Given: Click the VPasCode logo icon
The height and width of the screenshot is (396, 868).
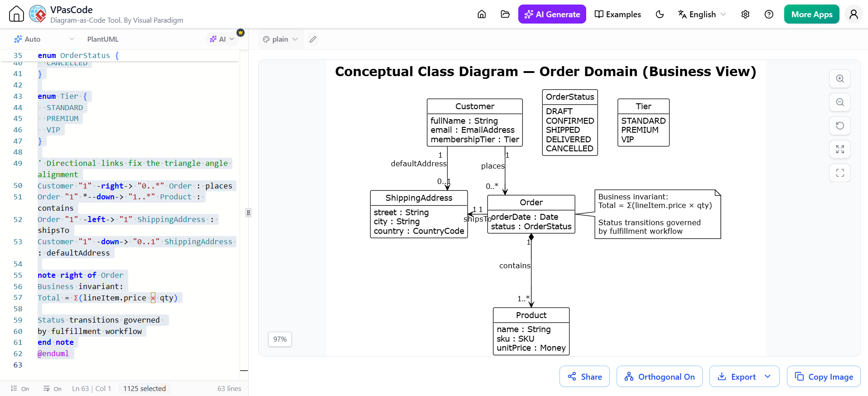Looking at the screenshot, I should [x=38, y=14].
